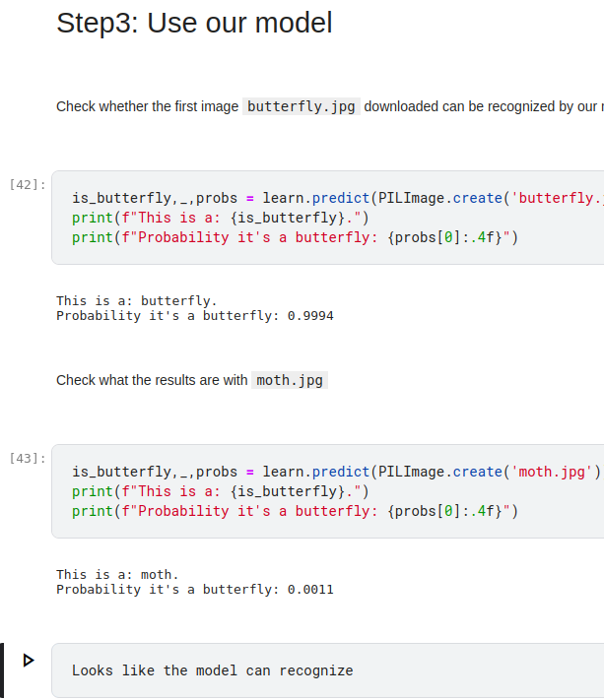Viewport: 604px width, 700px height.
Task: Click the 'Check what the results are with' text
Action: [x=152, y=380]
